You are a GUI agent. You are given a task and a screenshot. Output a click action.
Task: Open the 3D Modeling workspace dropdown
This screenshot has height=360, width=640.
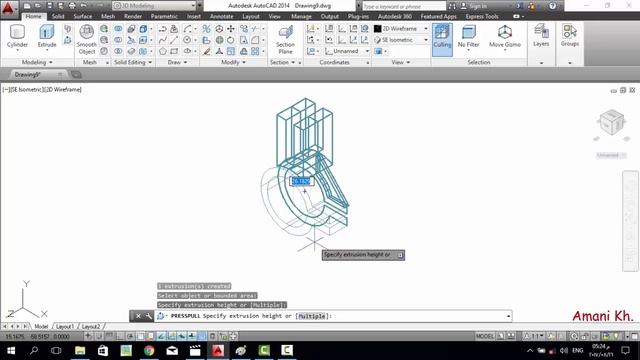154,6
